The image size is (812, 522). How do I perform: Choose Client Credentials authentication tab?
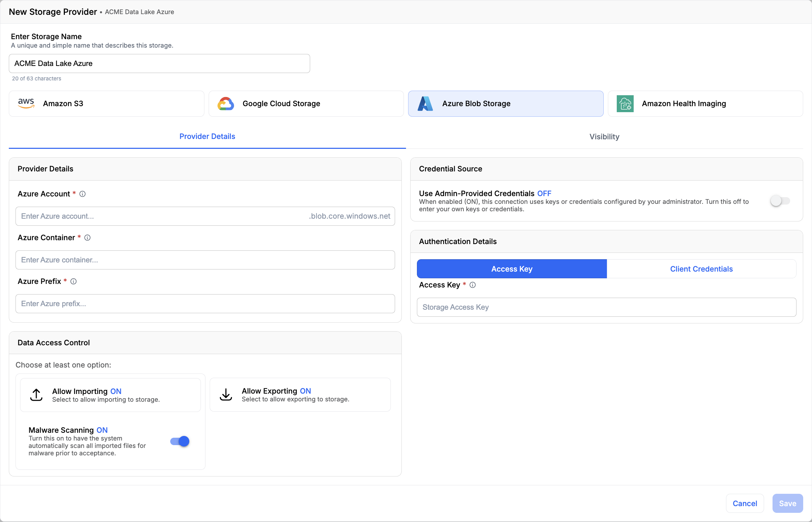click(x=701, y=269)
